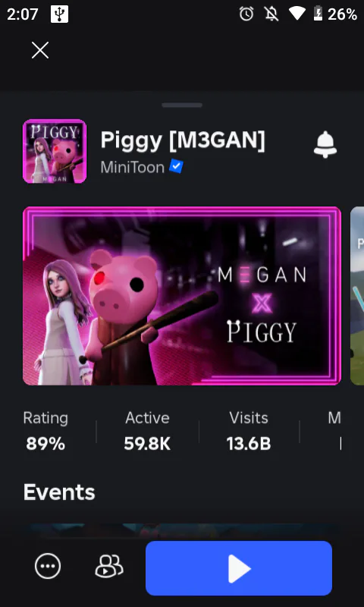The image size is (364, 607).
Task: Tap the alarm clock status bar icon
Action: click(x=246, y=14)
